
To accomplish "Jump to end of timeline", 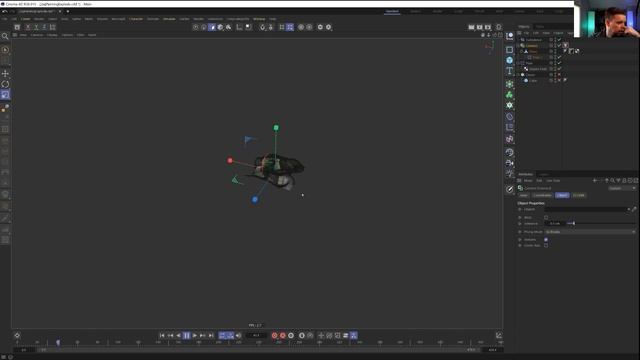I will click(x=211, y=336).
